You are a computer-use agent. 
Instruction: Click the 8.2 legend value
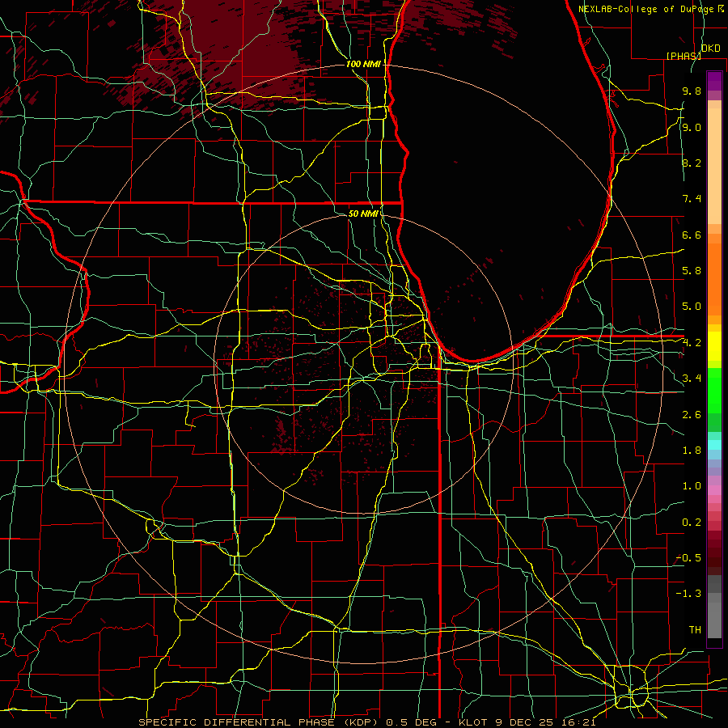tap(692, 163)
